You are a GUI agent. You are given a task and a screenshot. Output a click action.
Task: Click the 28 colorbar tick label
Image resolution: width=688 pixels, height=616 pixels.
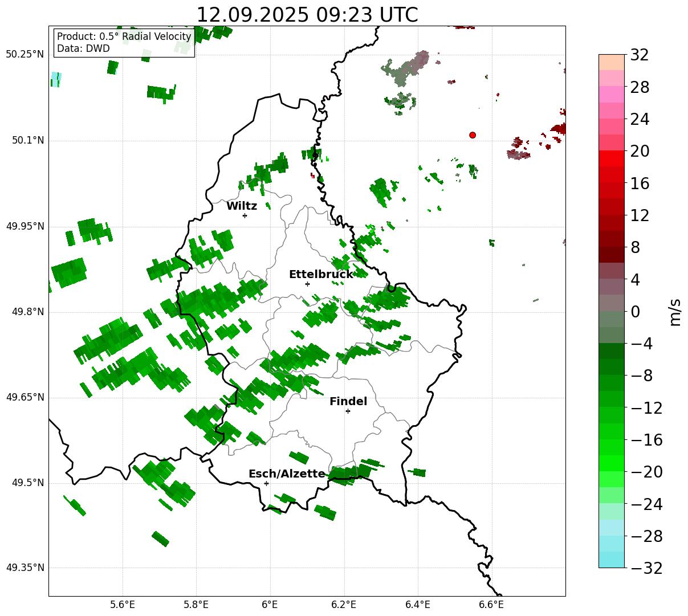click(640, 87)
